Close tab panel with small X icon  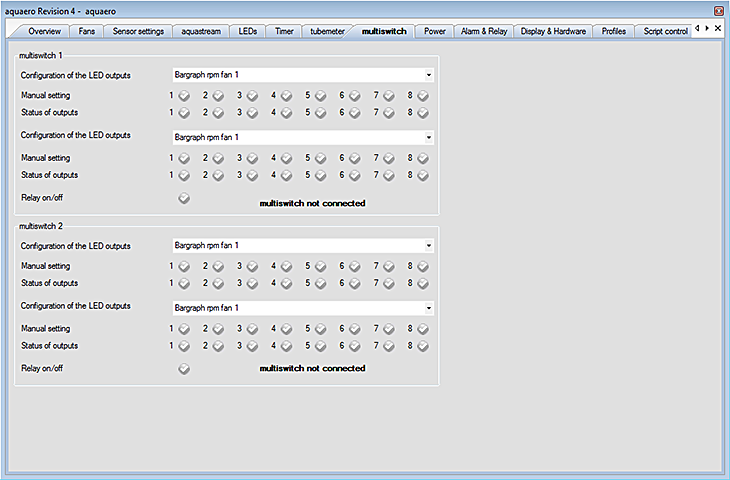(x=717, y=29)
